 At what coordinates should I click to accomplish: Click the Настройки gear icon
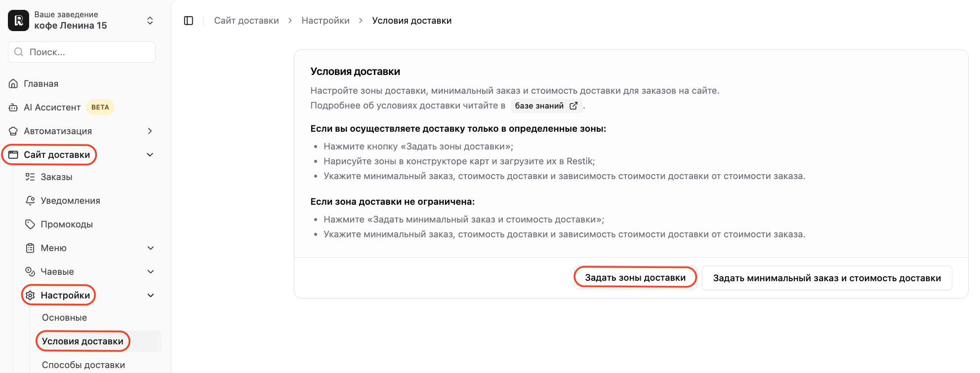tap(30, 295)
